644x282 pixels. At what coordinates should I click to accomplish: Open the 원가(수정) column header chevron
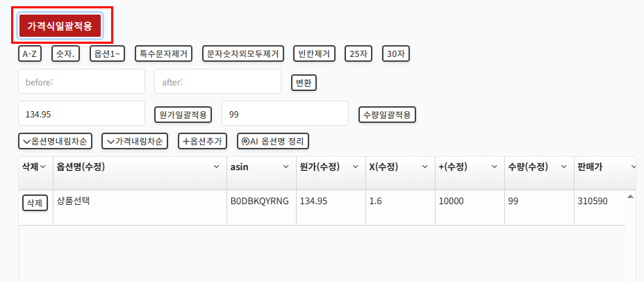click(355, 167)
